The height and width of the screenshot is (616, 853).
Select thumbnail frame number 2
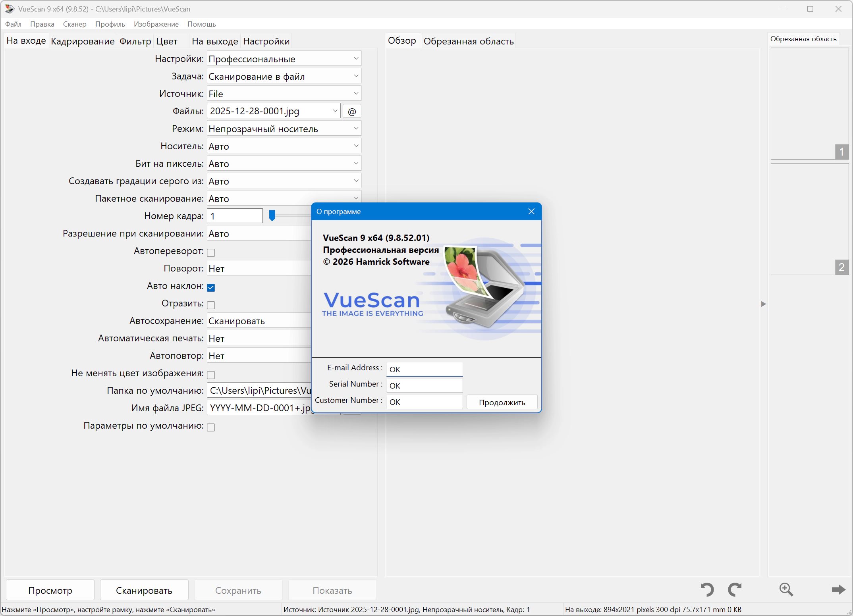tap(809, 219)
